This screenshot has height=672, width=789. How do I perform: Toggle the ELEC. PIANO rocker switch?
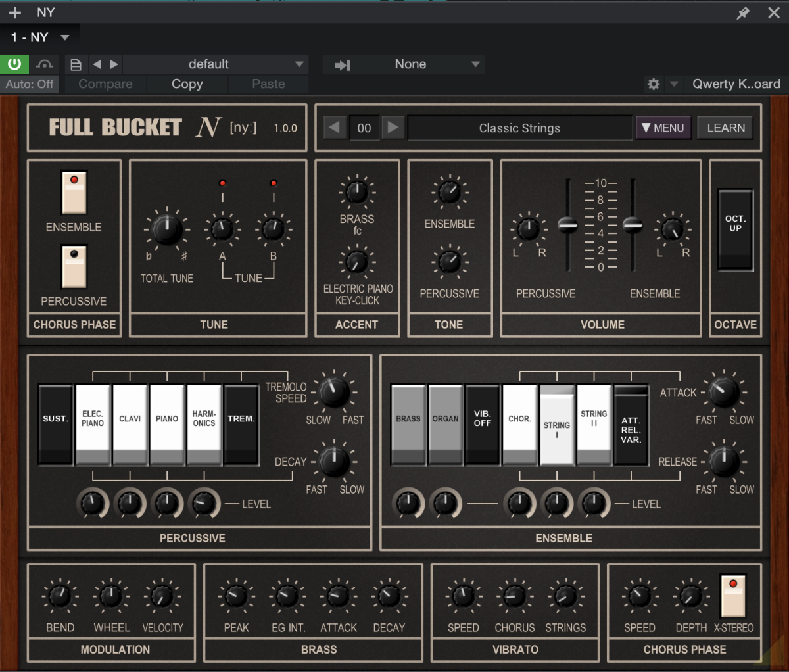tap(93, 425)
